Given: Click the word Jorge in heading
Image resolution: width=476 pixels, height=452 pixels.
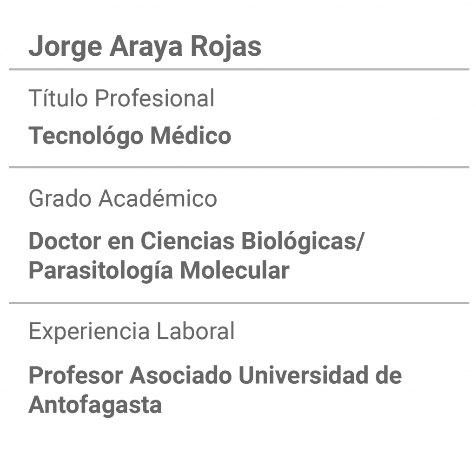Looking at the screenshot, I should tap(65, 47).
